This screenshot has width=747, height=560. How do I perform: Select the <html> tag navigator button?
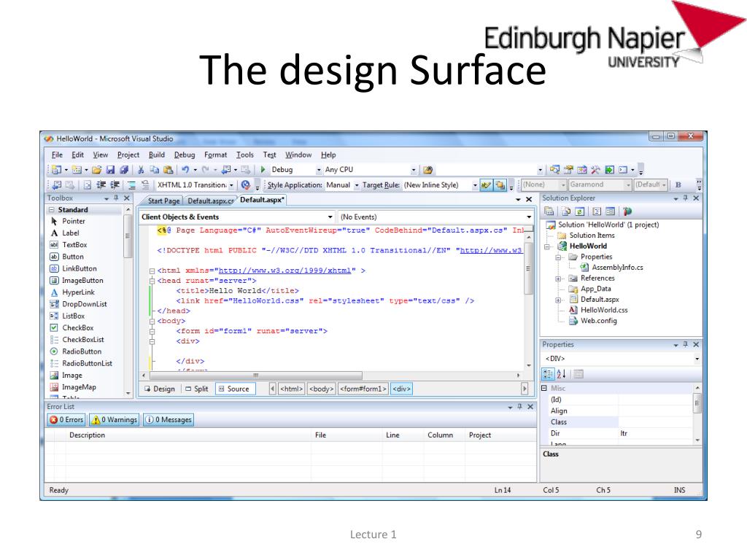pos(292,389)
